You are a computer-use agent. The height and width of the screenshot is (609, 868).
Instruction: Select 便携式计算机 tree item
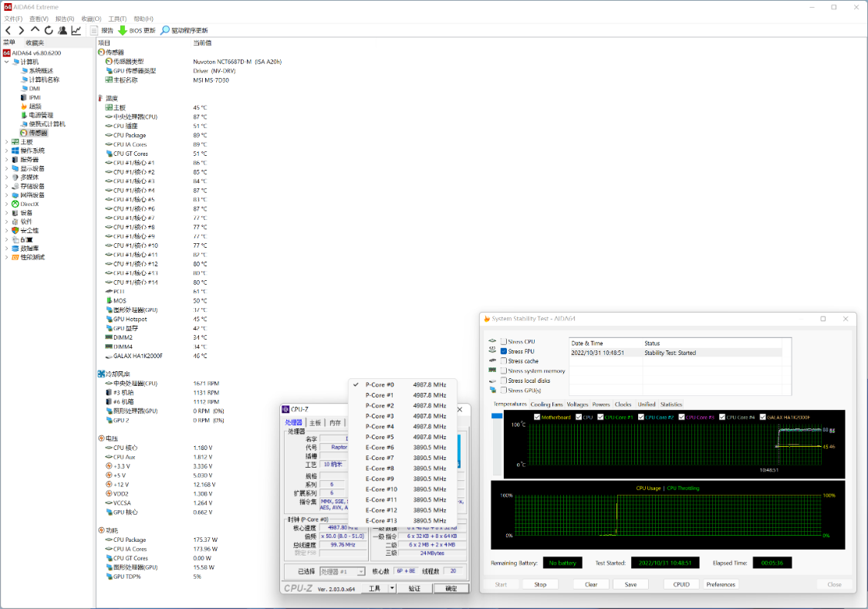pyautogui.click(x=47, y=124)
